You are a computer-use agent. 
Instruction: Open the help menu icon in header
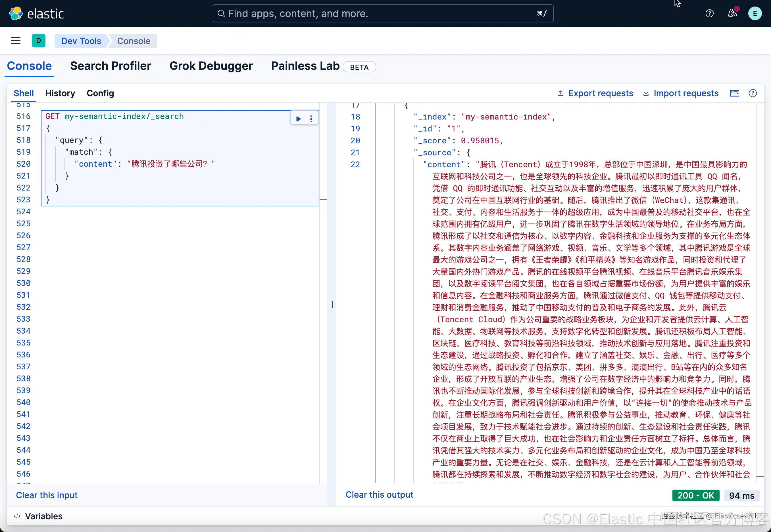click(709, 14)
